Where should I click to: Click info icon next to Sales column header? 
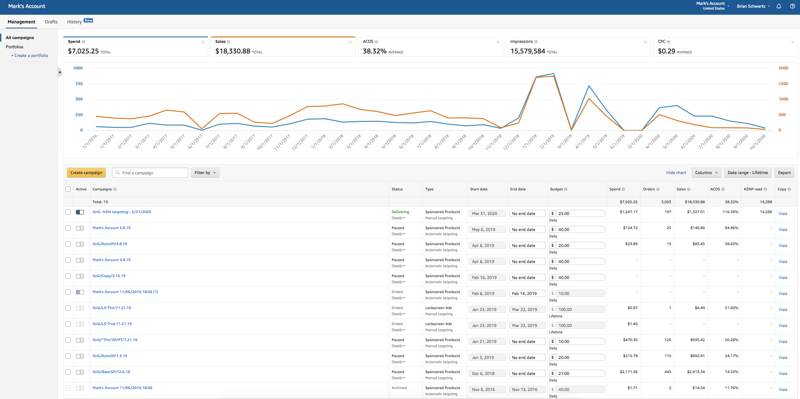[687, 189]
